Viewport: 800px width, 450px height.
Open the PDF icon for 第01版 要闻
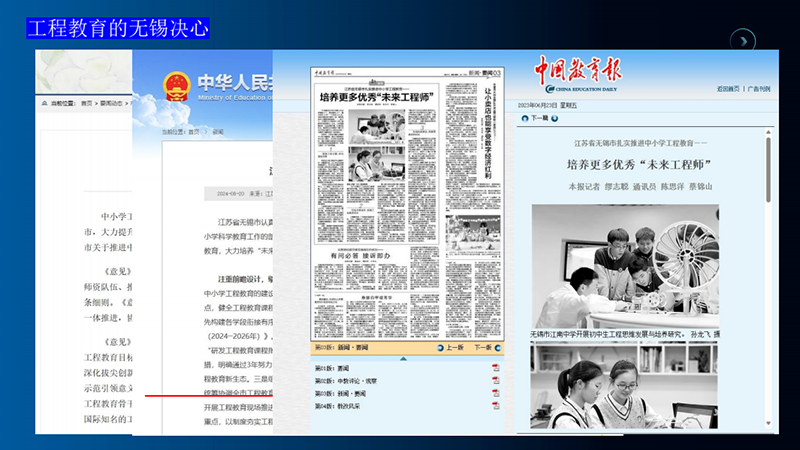coord(495,368)
